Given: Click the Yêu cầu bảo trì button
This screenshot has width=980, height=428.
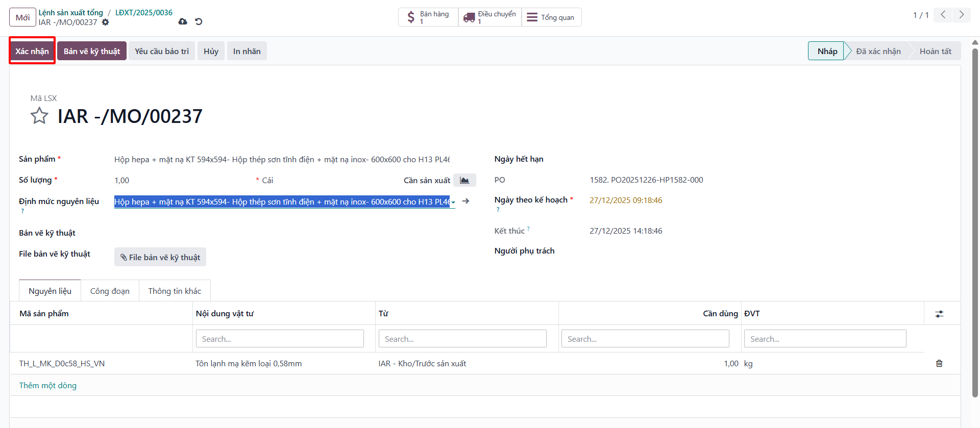Looking at the screenshot, I should [162, 51].
